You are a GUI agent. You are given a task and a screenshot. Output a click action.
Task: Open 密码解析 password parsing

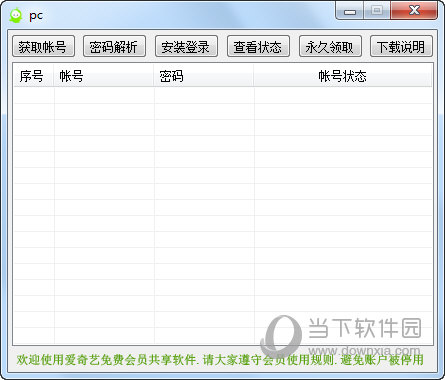(114, 46)
